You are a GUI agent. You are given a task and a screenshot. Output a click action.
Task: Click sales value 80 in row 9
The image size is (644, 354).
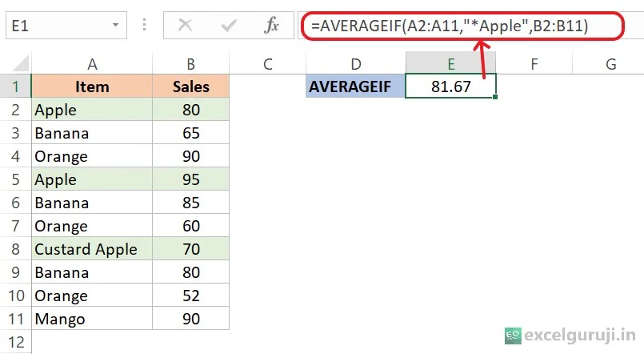click(190, 272)
